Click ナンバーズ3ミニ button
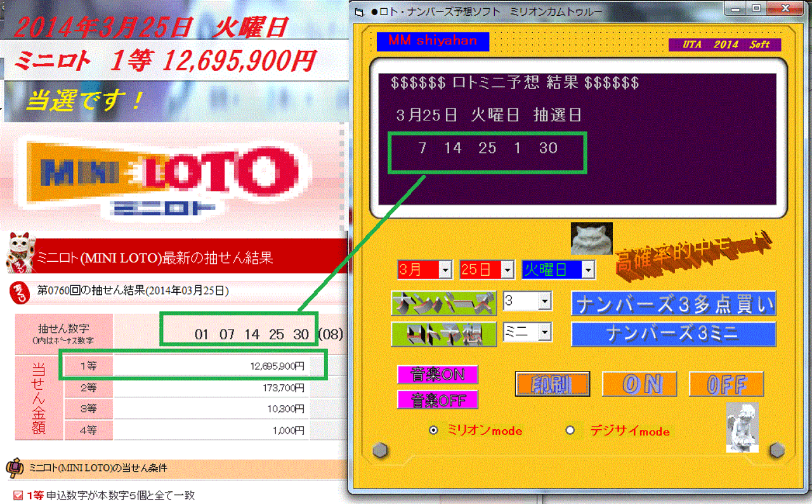This screenshot has width=812, height=504. point(674,334)
